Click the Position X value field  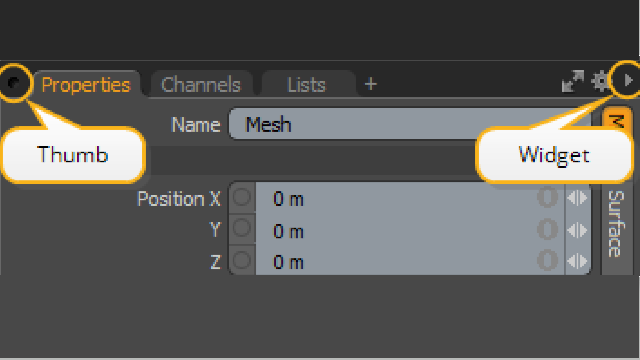[410, 198]
